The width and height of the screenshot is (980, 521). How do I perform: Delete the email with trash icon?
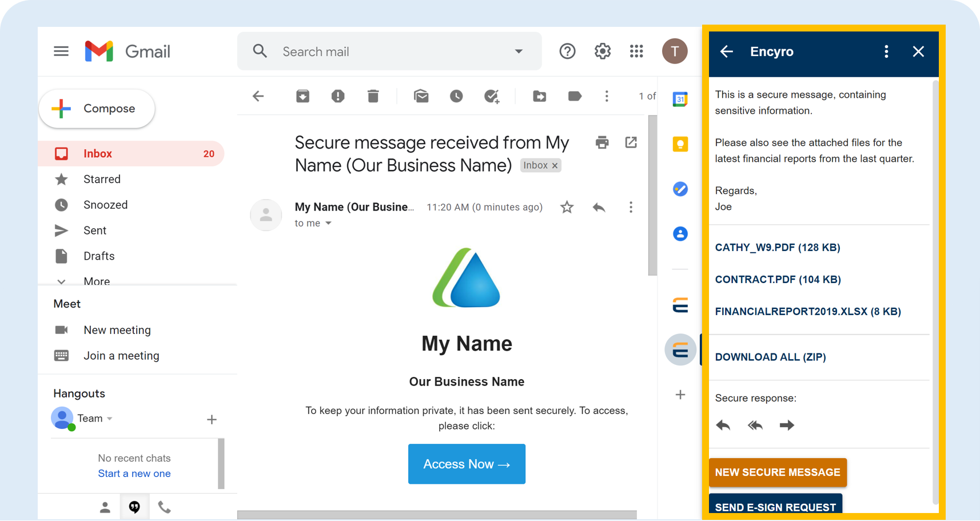(x=373, y=96)
